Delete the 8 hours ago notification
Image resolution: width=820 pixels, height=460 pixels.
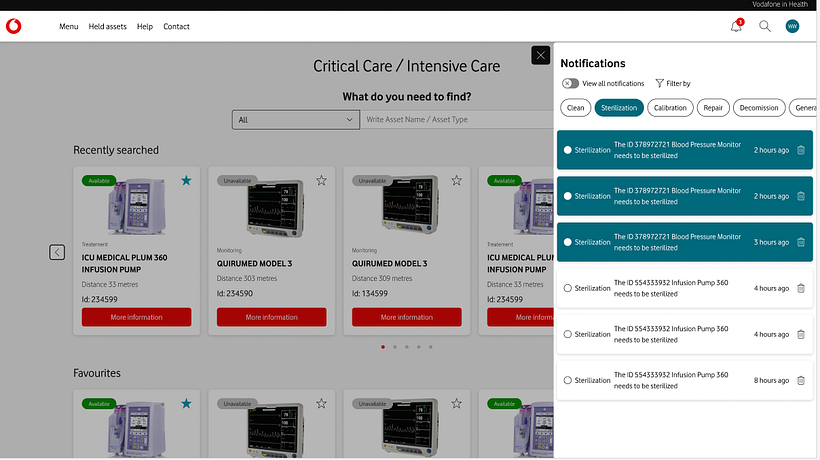point(800,380)
